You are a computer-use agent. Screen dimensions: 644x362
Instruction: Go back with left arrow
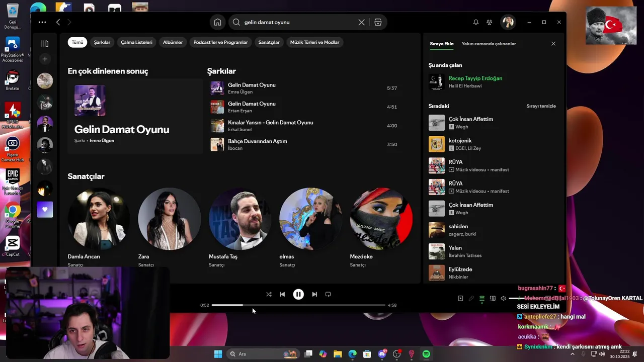coord(58,22)
